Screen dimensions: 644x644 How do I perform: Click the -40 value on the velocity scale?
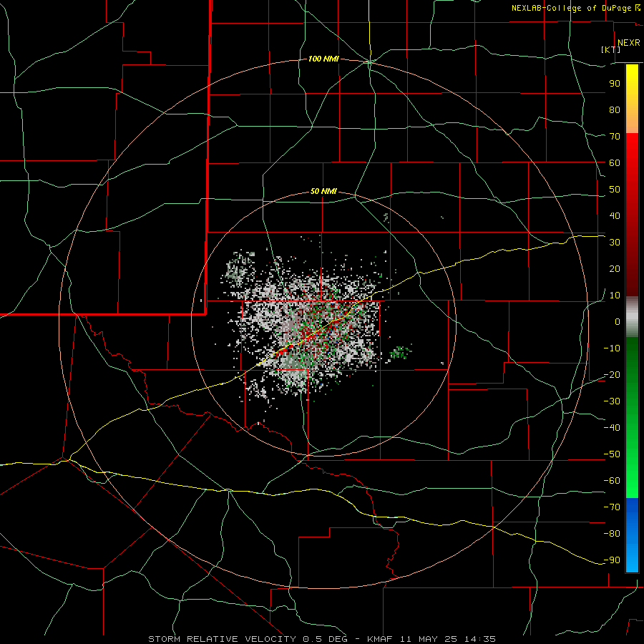[612, 428]
